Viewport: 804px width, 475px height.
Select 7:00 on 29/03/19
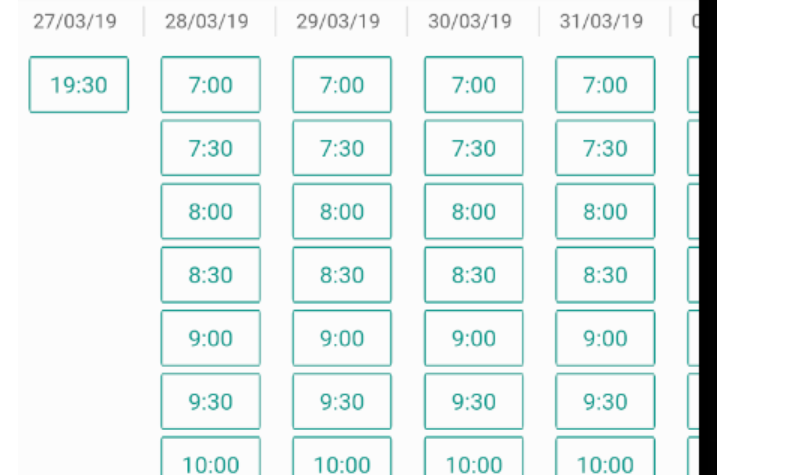(x=342, y=85)
